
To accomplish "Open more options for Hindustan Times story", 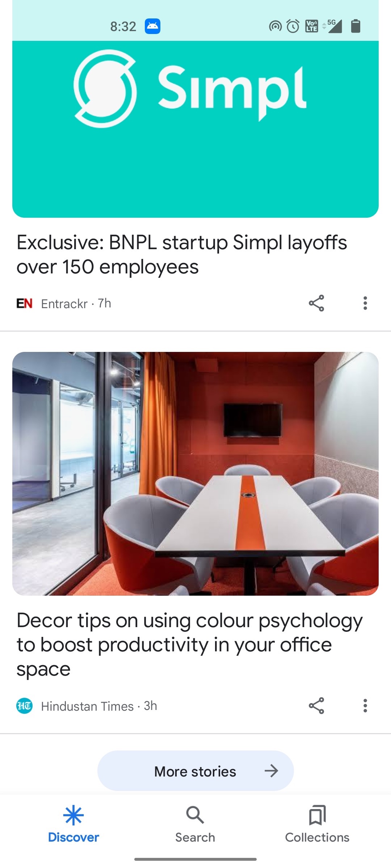I will (x=365, y=706).
